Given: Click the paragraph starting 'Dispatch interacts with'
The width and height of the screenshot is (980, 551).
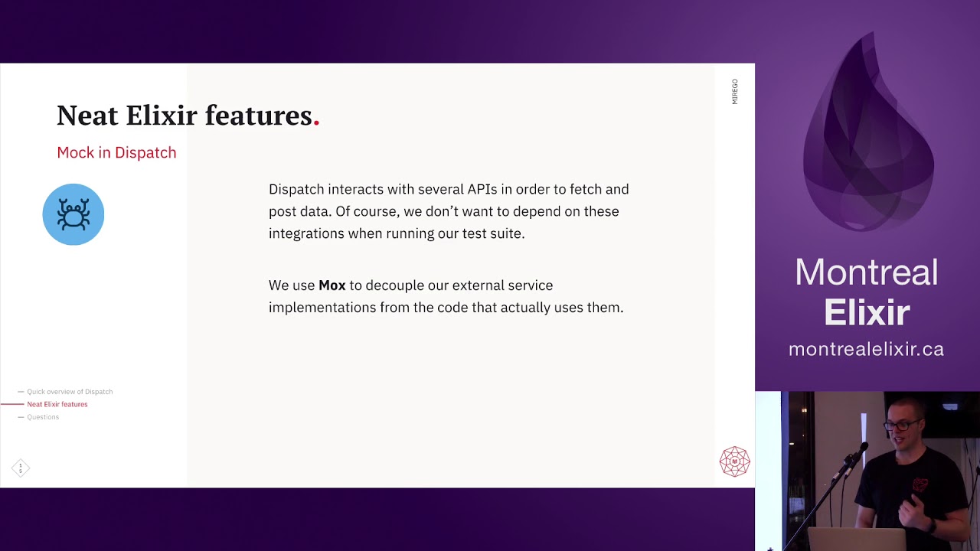Looking at the screenshot, I should click(449, 211).
